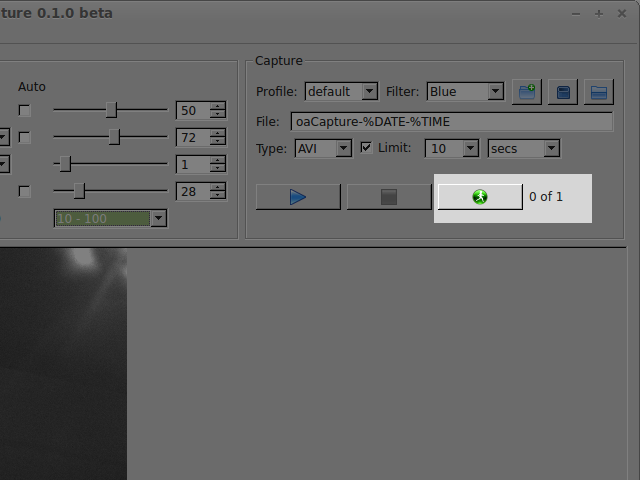Toggle Auto checkbox beside value 72
The width and height of the screenshot is (640, 480).
point(24,138)
